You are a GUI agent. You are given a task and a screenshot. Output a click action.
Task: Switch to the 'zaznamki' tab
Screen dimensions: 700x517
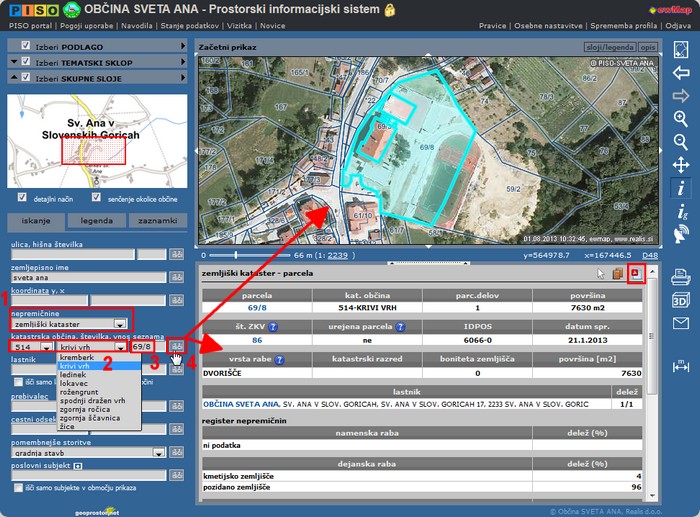[158, 221]
